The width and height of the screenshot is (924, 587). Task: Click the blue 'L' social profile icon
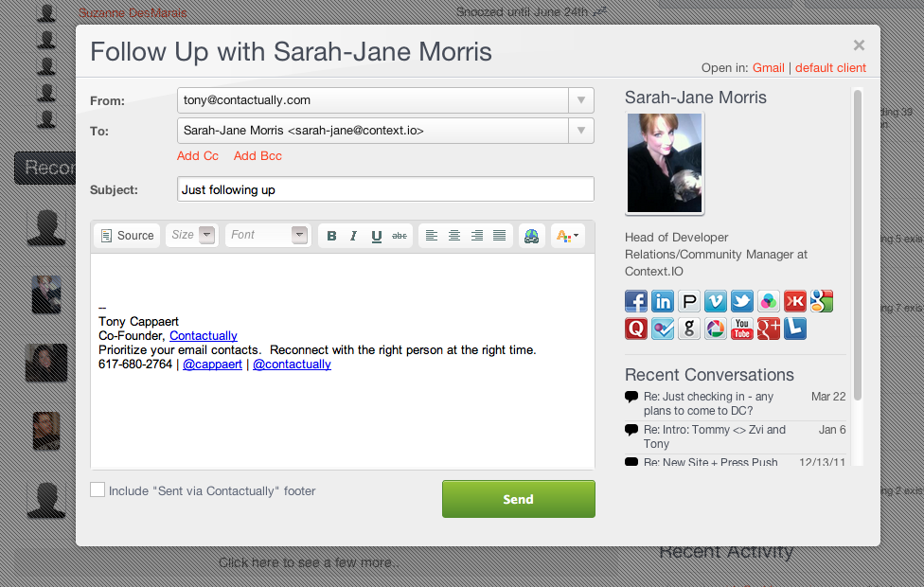795,329
